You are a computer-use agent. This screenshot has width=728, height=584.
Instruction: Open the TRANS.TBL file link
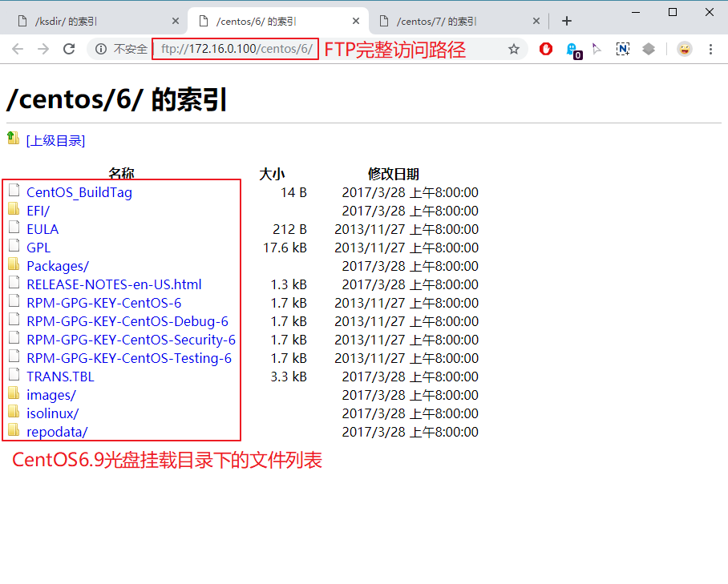[x=60, y=377]
